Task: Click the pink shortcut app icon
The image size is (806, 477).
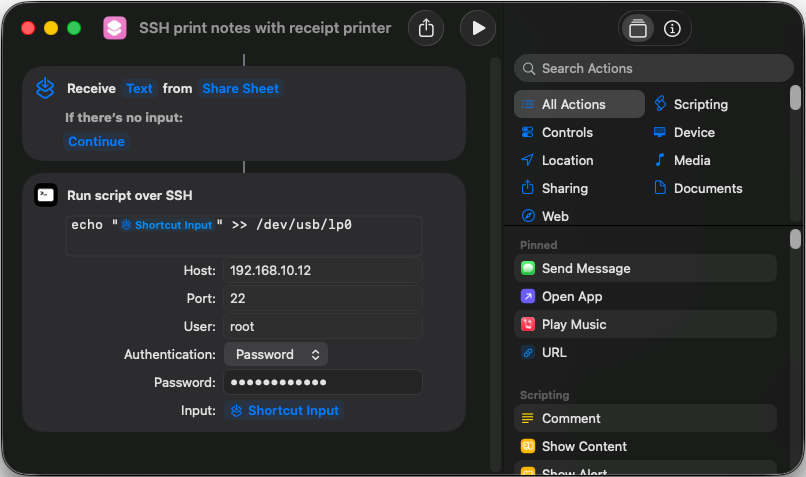Action: (x=115, y=28)
